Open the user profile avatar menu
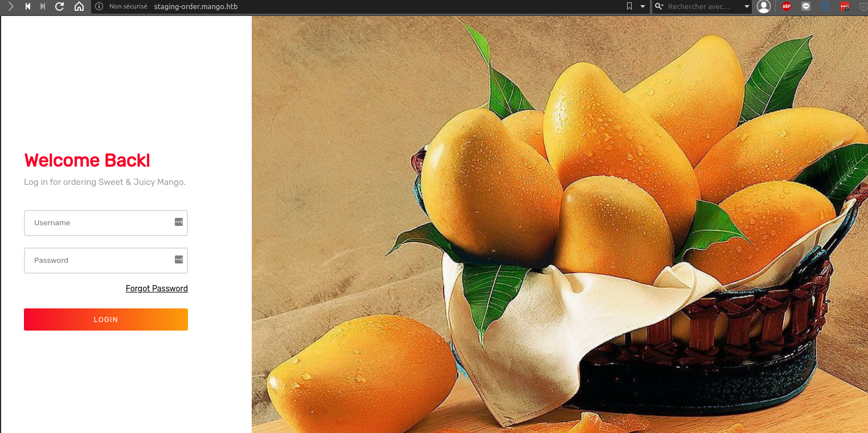This screenshot has height=433, width=868. 764,7
